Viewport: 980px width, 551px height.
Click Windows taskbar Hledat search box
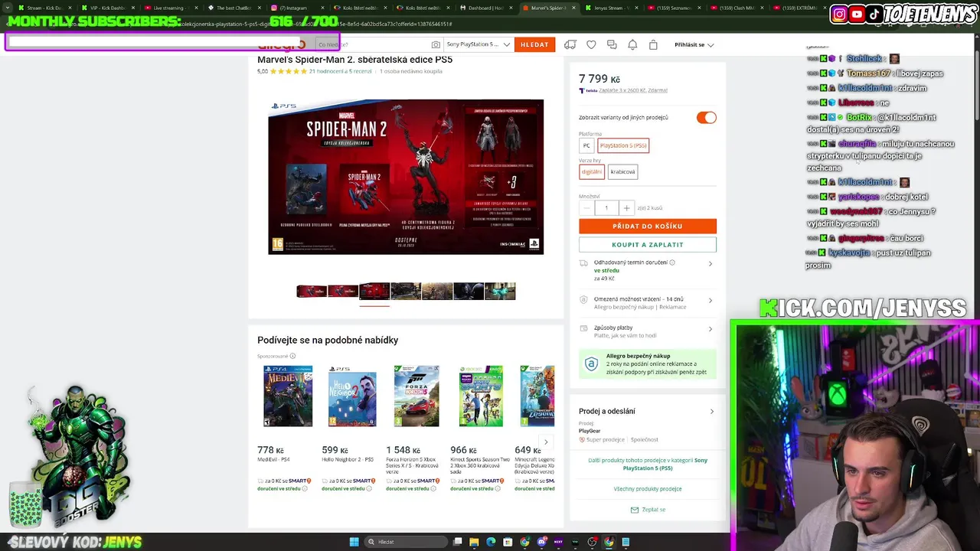[x=406, y=542]
